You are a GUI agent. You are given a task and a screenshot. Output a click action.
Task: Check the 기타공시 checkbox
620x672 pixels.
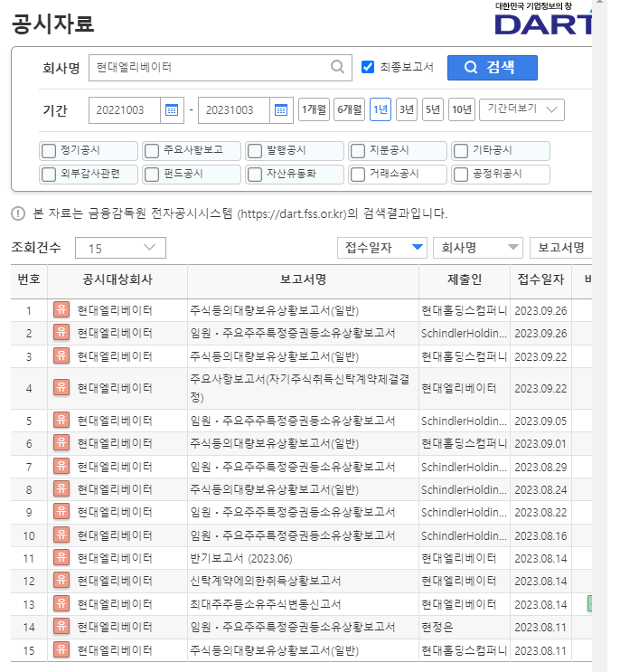[461, 151]
